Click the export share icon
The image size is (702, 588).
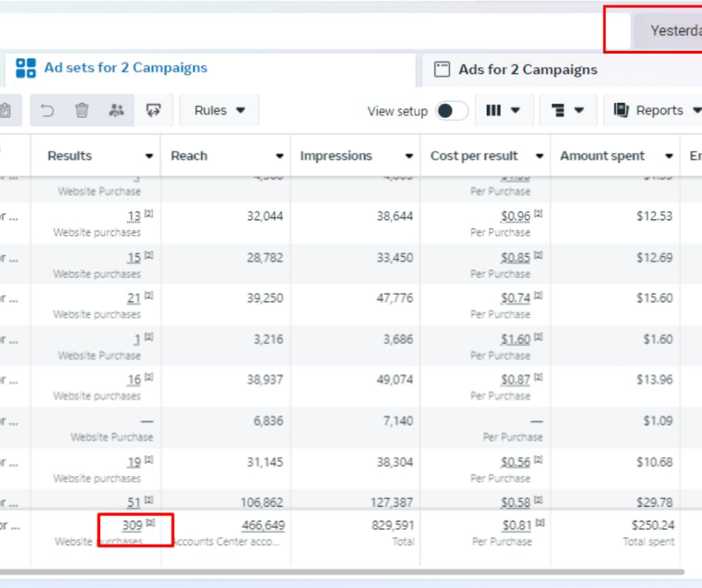tap(154, 110)
